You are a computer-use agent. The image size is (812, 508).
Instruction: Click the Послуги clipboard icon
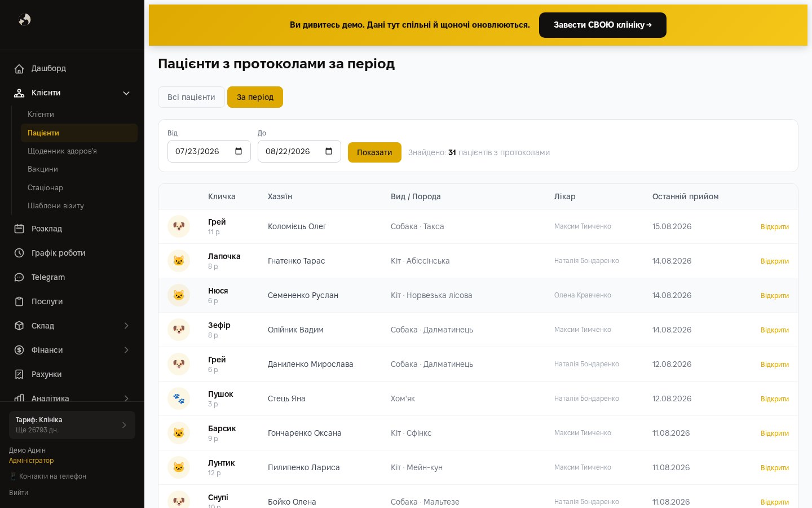[x=19, y=301]
